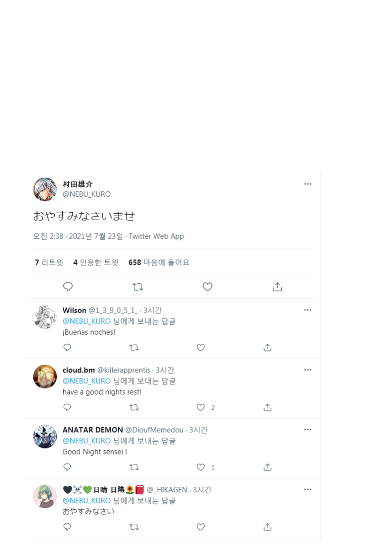Reply to the main tweet by NEBU_KURO
Image resolution: width=392 pixels, height=555 pixels.
tap(68, 287)
